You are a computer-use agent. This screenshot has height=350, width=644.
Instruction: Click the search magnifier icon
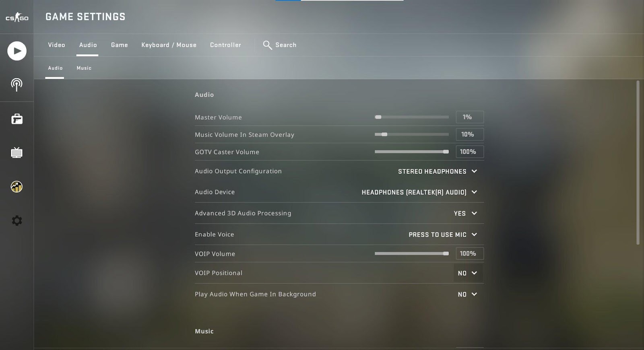click(267, 45)
